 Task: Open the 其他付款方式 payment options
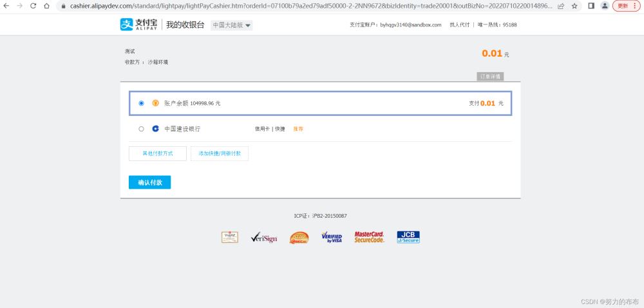click(158, 153)
